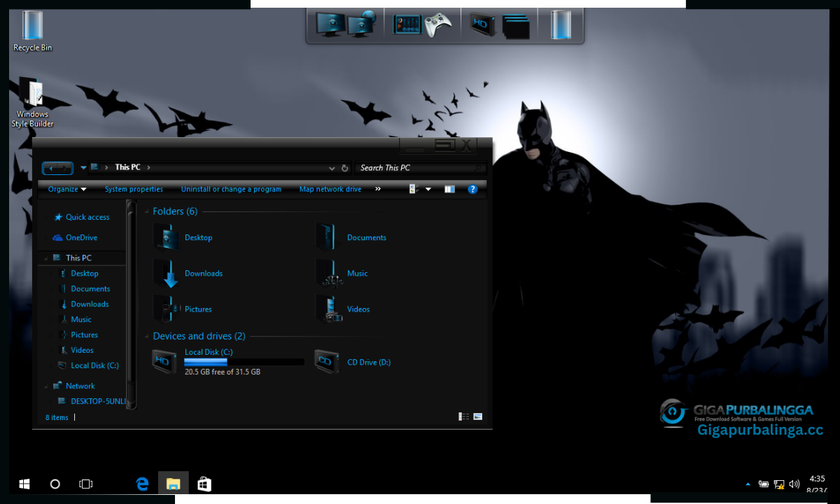Open Cortana circle on the taskbar
The height and width of the screenshot is (504, 840).
click(55, 484)
